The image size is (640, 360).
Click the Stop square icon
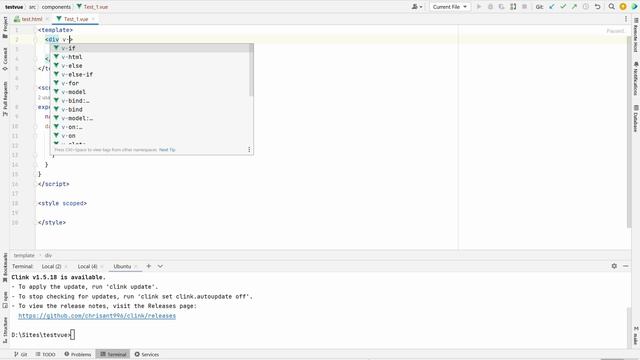click(x=524, y=7)
